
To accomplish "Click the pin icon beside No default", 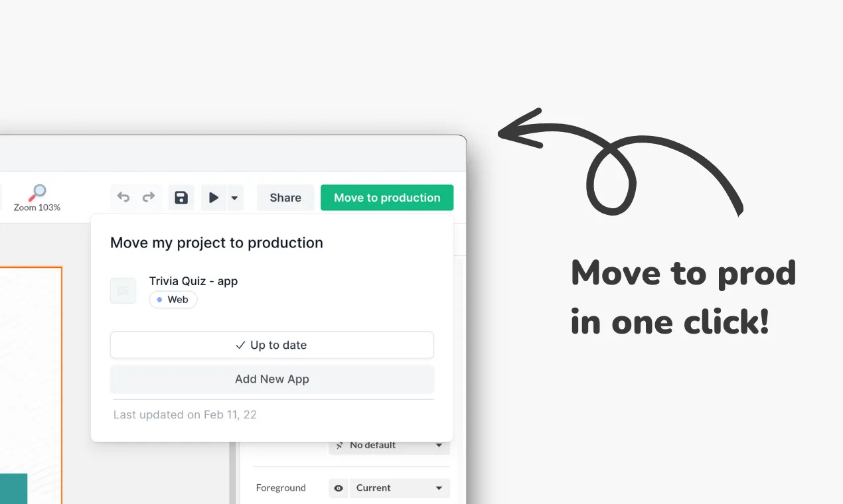I will (x=340, y=446).
